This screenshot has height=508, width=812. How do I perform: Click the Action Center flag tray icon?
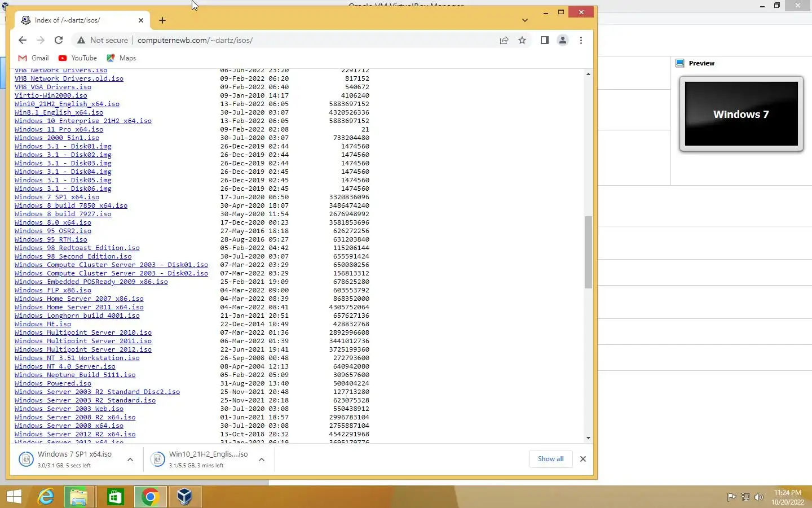tap(731, 497)
